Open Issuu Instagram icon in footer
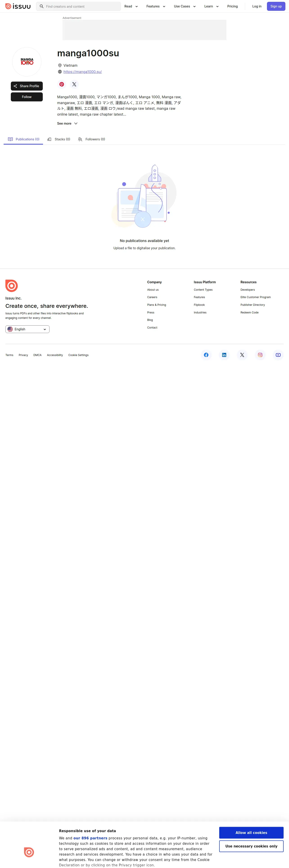 (260, 355)
